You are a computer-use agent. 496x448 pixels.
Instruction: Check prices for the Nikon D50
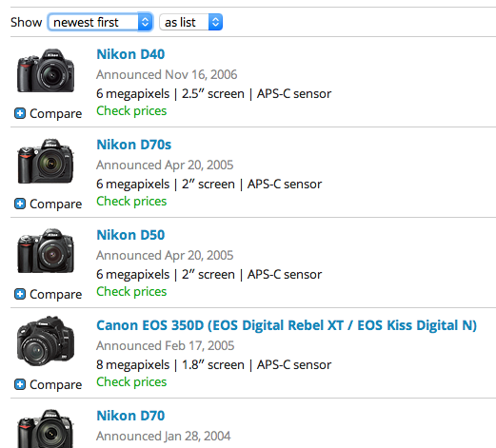click(x=131, y=292)
